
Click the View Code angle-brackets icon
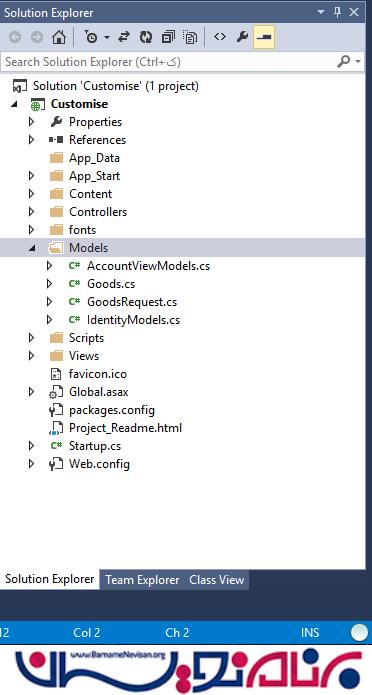coord(220,37)
